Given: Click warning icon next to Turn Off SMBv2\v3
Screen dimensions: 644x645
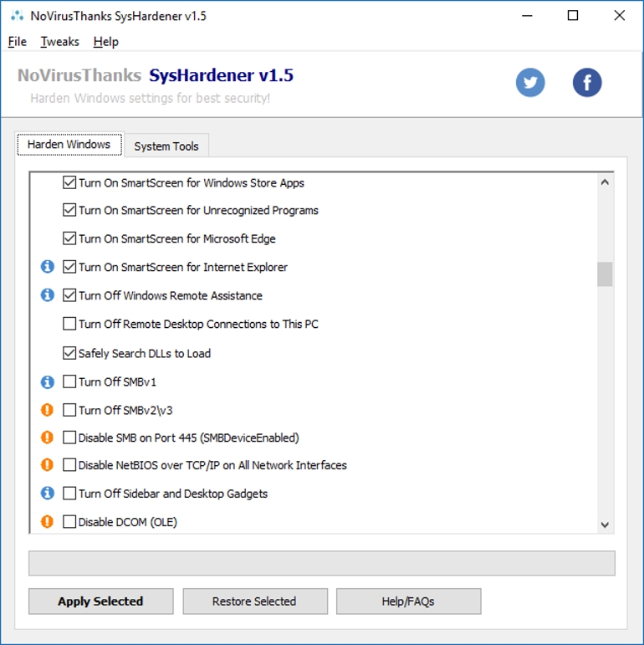Looking at the screenshot, I should [x=48, y=410].
